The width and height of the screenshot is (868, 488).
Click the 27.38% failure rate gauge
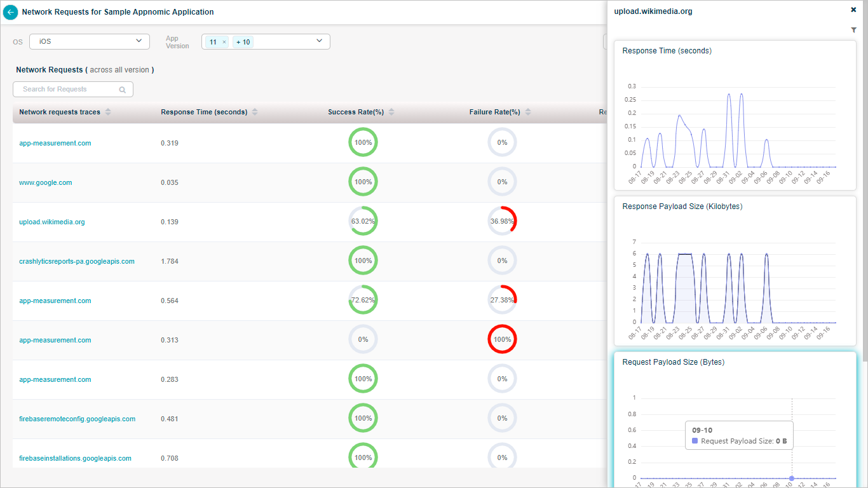point(502,300)
